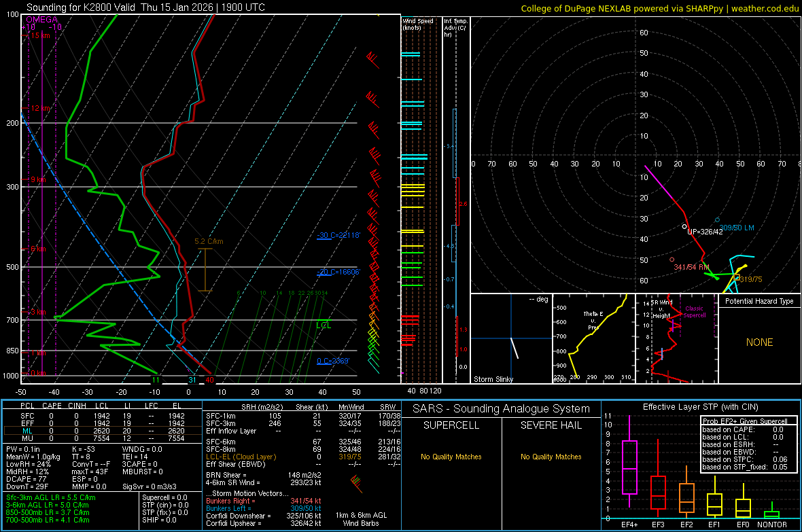The image size is (802, 532).
Task: Select the 5.2 C/km lapse rate label
Action: 209,241
